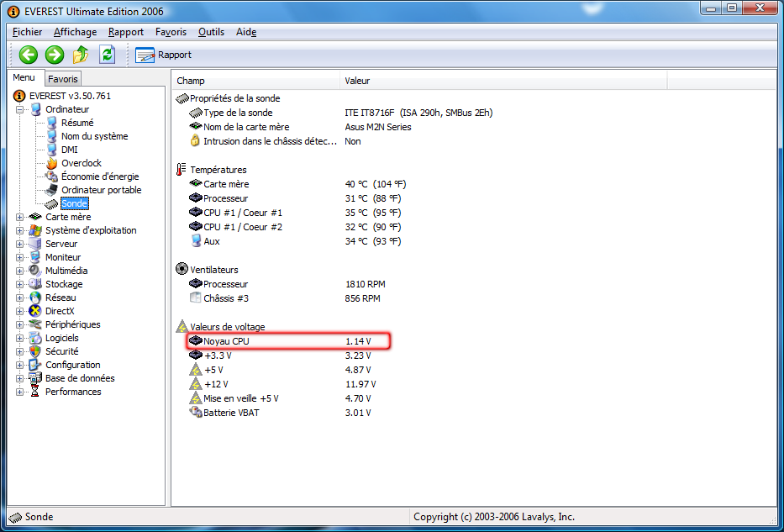Open the Ordinateur portable tree entry
The width and height of the screenshot is (784, 532).
tap(101, 190)
